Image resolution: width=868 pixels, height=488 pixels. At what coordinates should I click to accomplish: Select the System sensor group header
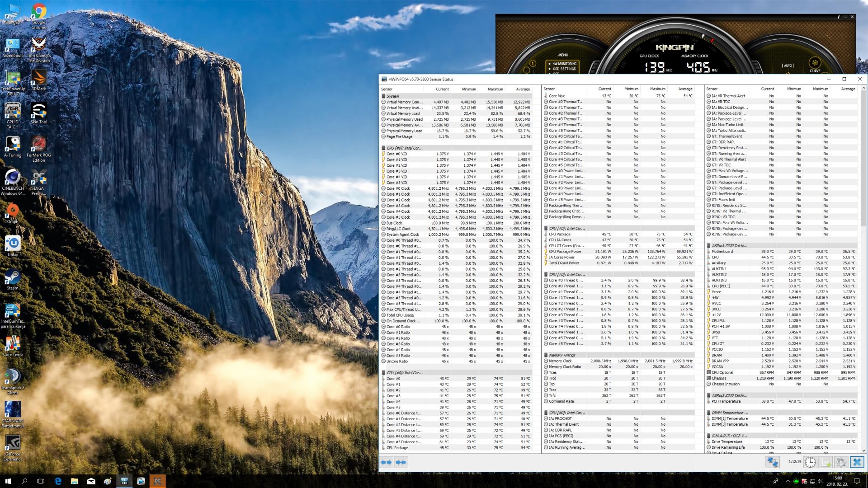[x=392, y=96]
